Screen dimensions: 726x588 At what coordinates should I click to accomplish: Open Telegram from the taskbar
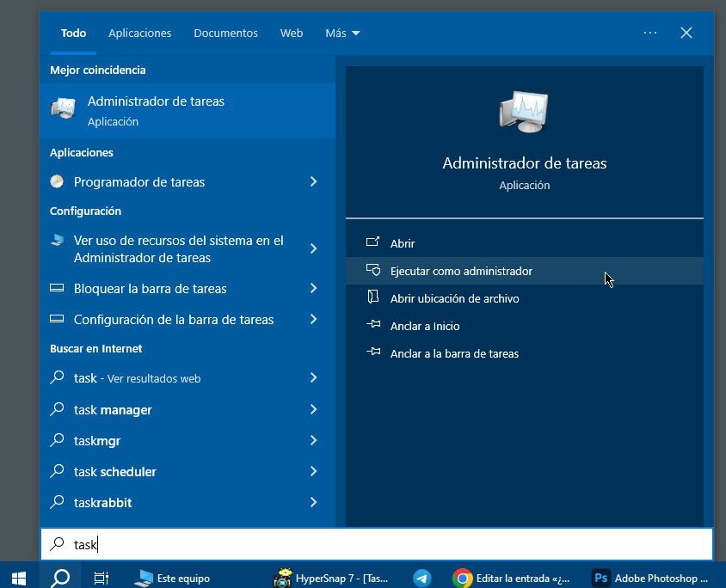click(421, 578)
